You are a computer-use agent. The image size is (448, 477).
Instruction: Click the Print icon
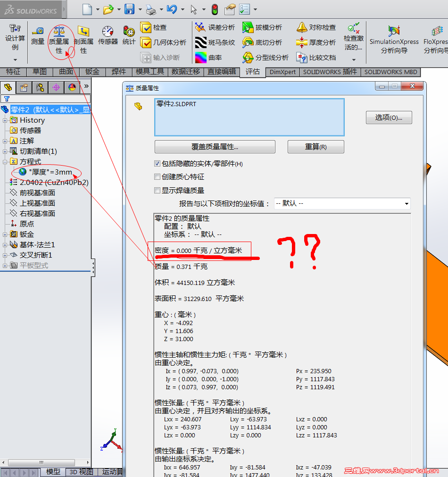point(151,9)
